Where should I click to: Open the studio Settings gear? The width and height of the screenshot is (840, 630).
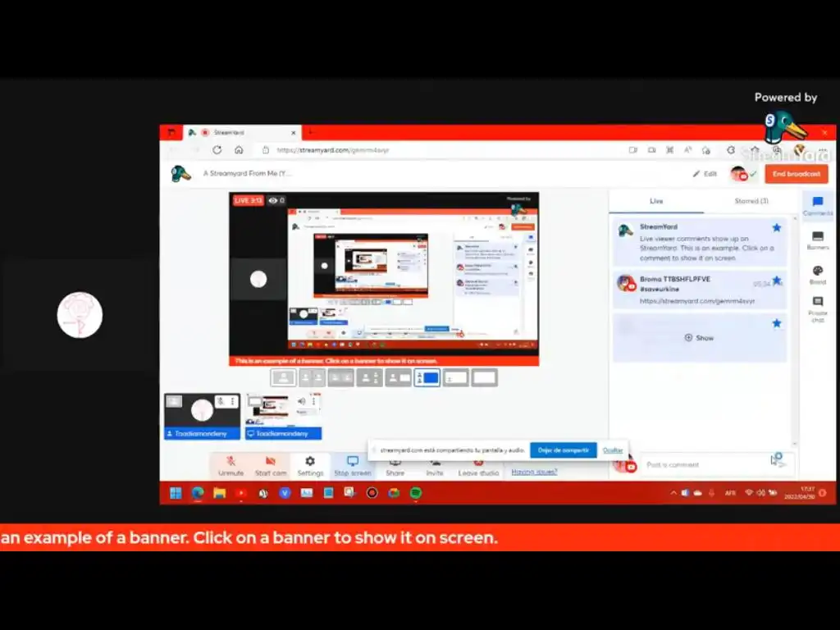click(310, 466)
